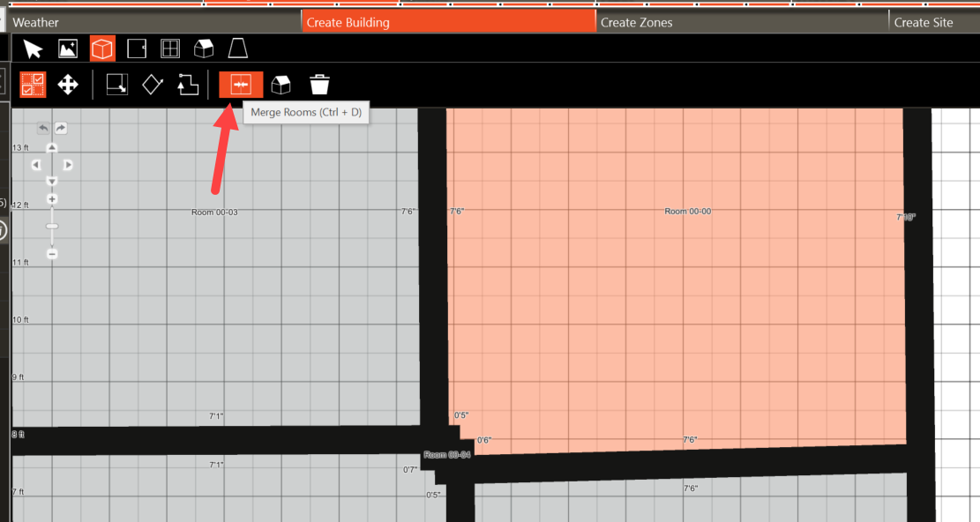Click the 0'6" dimension label
Screen dimensions: 980x522
pos(483,440)
